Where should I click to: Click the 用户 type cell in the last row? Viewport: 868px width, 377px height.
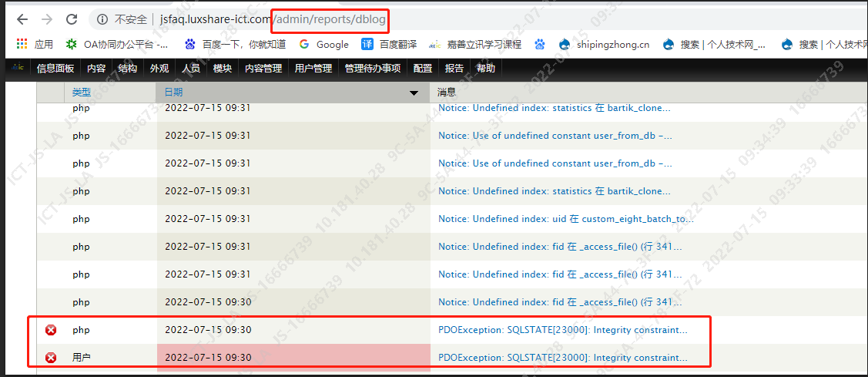82,358
